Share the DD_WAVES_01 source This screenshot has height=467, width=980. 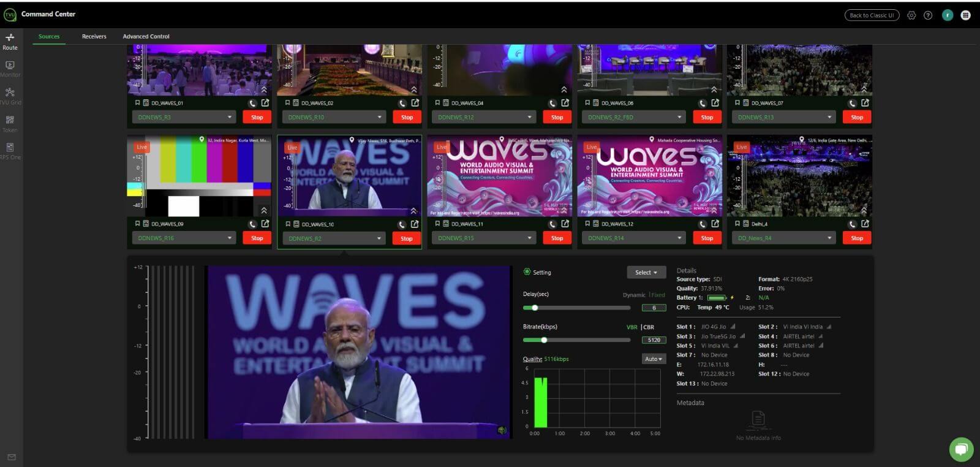(x=265, y=102)
